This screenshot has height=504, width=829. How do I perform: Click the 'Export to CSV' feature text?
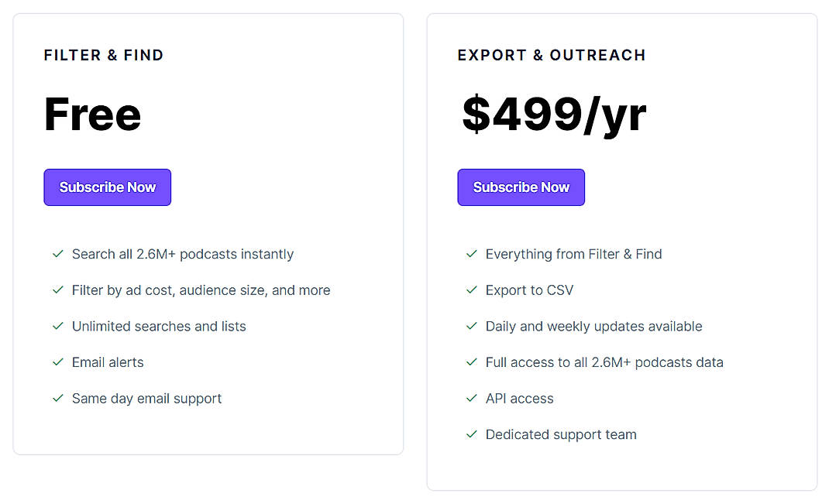(529, 290)
